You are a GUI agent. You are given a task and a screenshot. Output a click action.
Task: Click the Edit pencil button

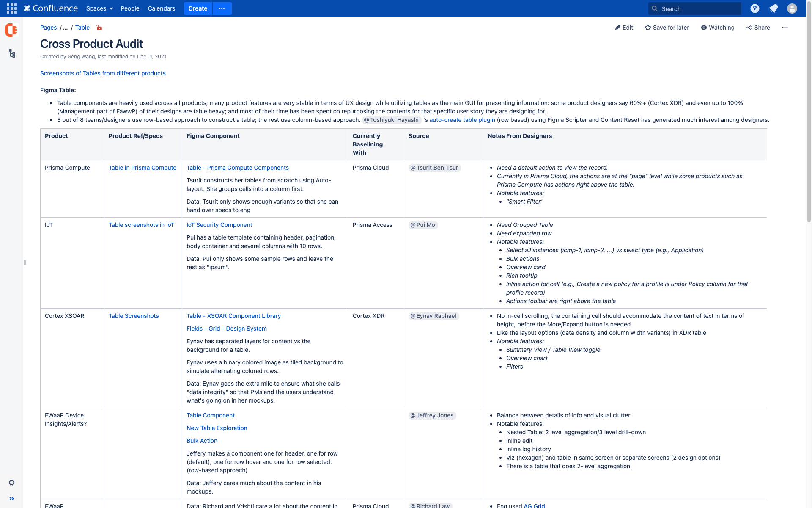[624, 28]
